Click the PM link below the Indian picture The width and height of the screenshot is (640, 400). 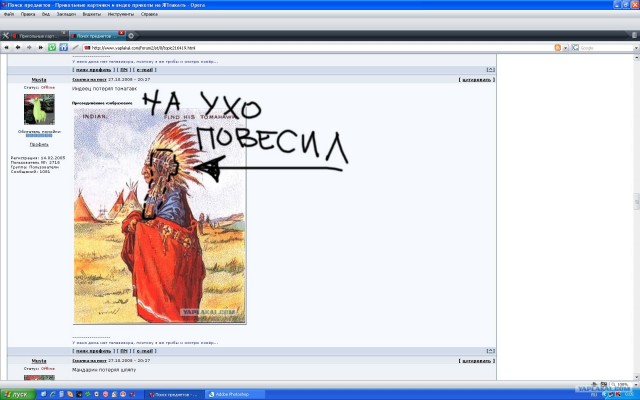point(124,351)
